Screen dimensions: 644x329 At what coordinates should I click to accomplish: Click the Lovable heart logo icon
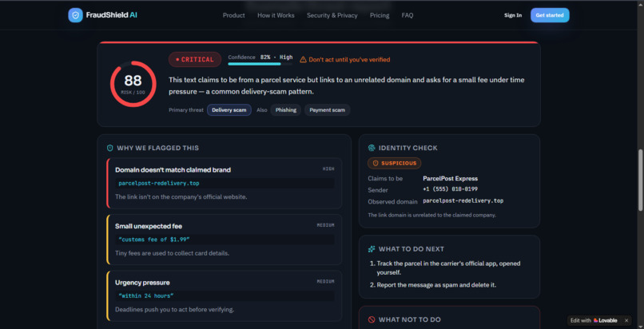[596, 320]
